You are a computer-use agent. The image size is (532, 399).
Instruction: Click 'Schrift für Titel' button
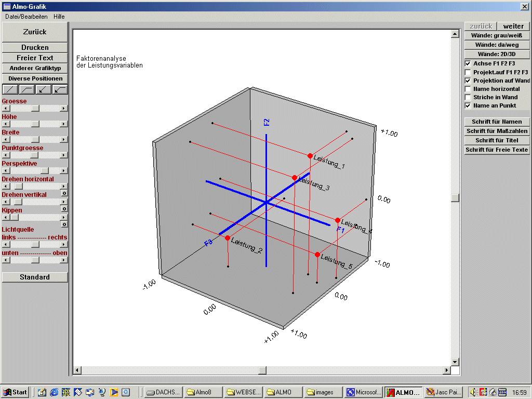pyautogui.click(x=497, y=140)
